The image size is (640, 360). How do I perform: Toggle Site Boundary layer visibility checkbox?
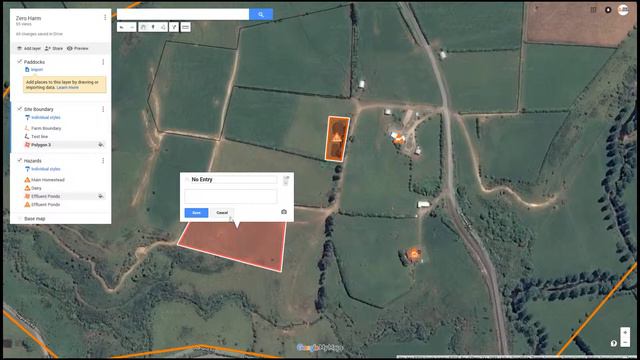[19, 109]
